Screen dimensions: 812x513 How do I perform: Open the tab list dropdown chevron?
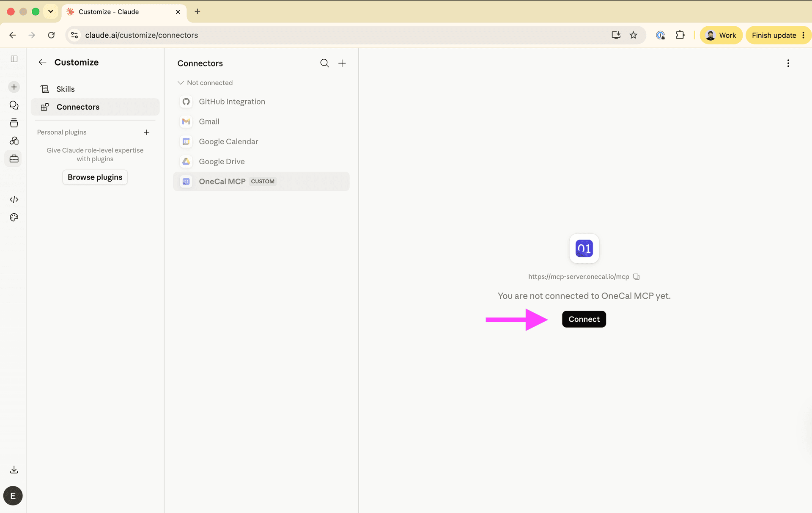tap(51, 11)
